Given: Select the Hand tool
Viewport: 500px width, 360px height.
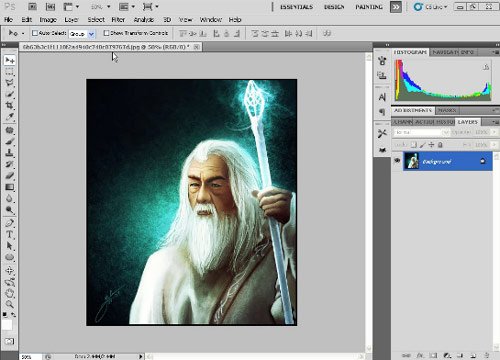Looking at the screenshot, I should (10, 293).
